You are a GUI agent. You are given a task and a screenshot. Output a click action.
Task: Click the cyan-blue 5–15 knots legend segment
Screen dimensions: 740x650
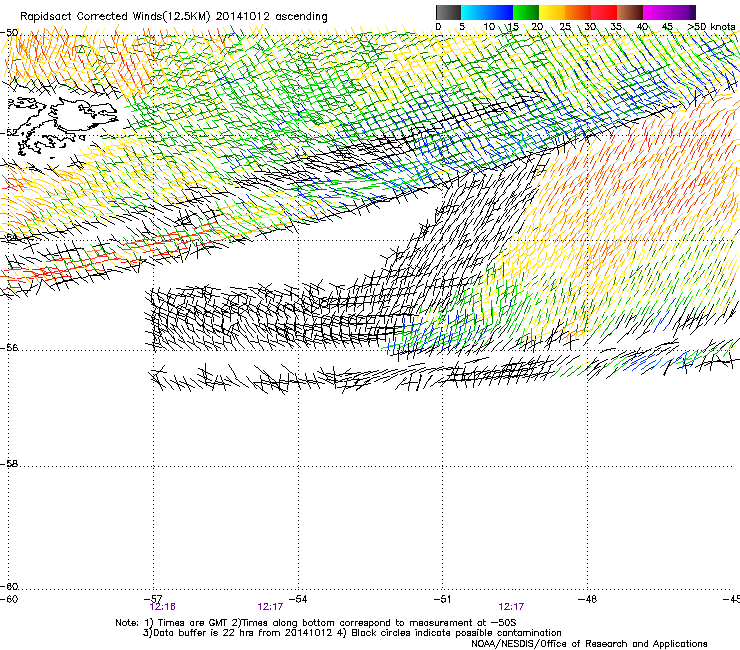487,12
